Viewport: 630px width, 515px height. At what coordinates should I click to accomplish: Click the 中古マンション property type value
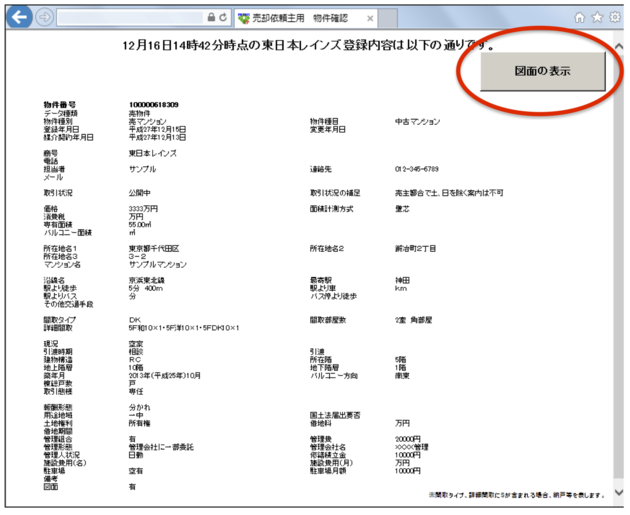click(417, 121)
